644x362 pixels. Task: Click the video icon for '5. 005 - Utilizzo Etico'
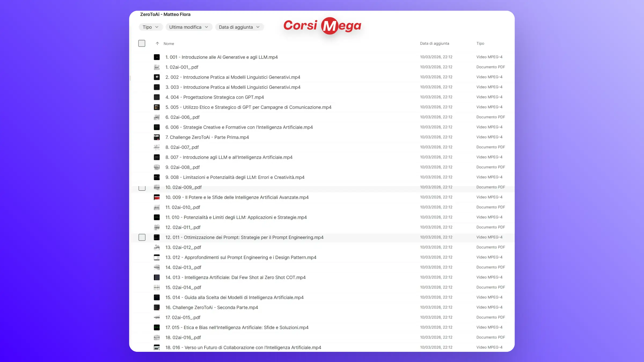pyautogui.click(x=157, y=107)
